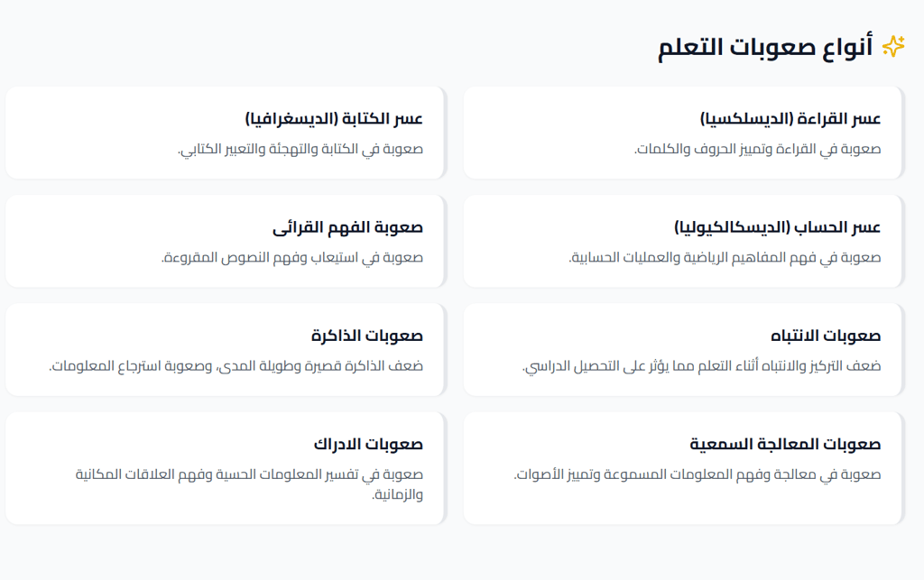Click the description about العلاقات المكانية والزمانية
The height and width of the screenshot is (580, 924).
[248, 484]
